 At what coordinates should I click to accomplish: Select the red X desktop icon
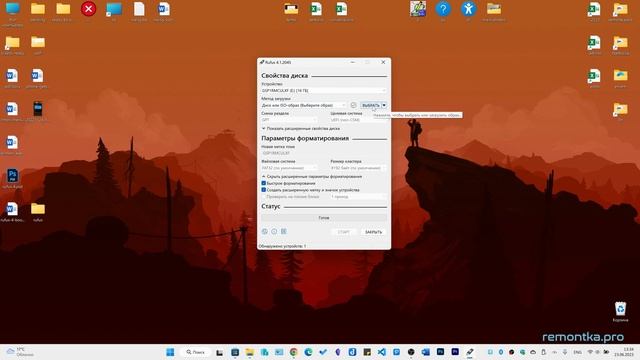coord(88,9)
